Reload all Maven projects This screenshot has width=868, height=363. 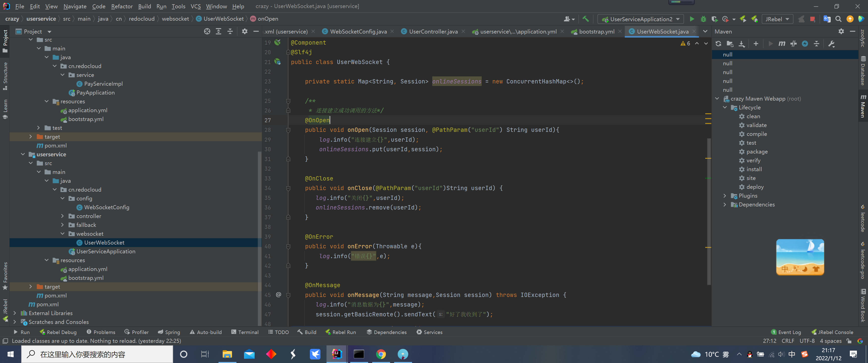pos(718,44)
